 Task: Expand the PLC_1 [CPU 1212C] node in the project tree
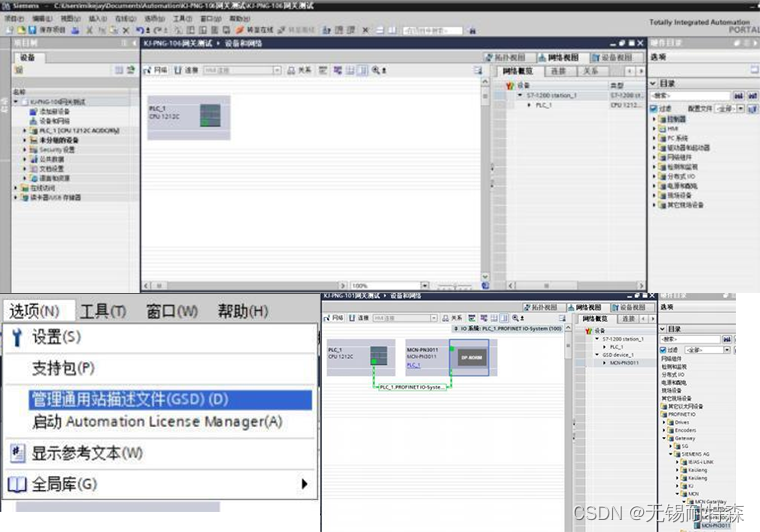pos(25,131)
